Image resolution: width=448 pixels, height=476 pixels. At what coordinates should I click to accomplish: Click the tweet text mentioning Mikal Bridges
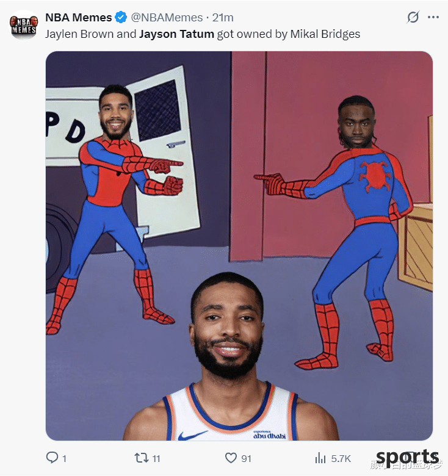pos(203,34)
